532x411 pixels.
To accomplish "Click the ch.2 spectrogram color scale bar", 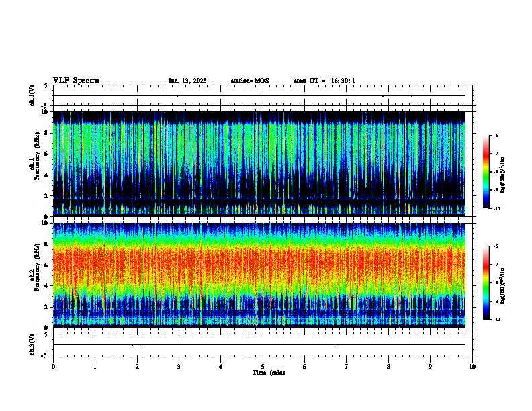I will pyautogui.click(x=486, y=283).
